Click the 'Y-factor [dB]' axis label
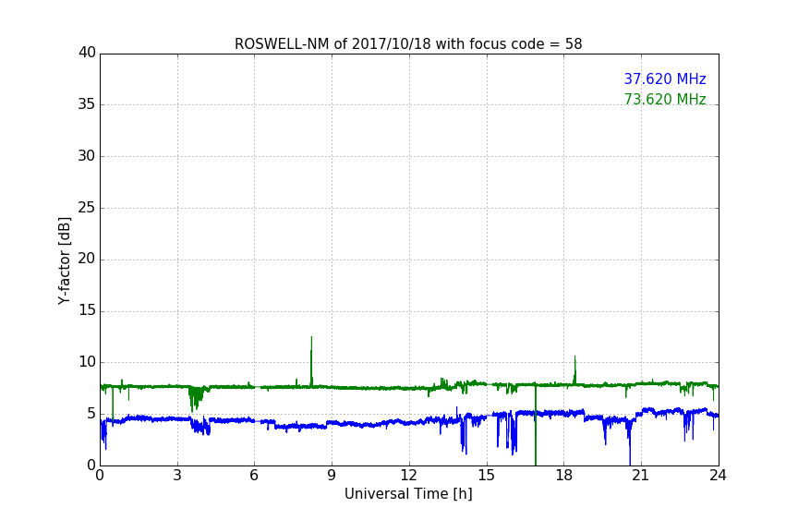This screenshot has height=532, width=798. click(x=64, y=260)
